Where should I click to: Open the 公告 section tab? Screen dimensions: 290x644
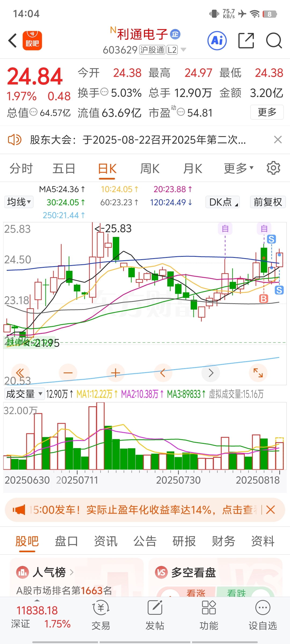[x=145, y=541]
